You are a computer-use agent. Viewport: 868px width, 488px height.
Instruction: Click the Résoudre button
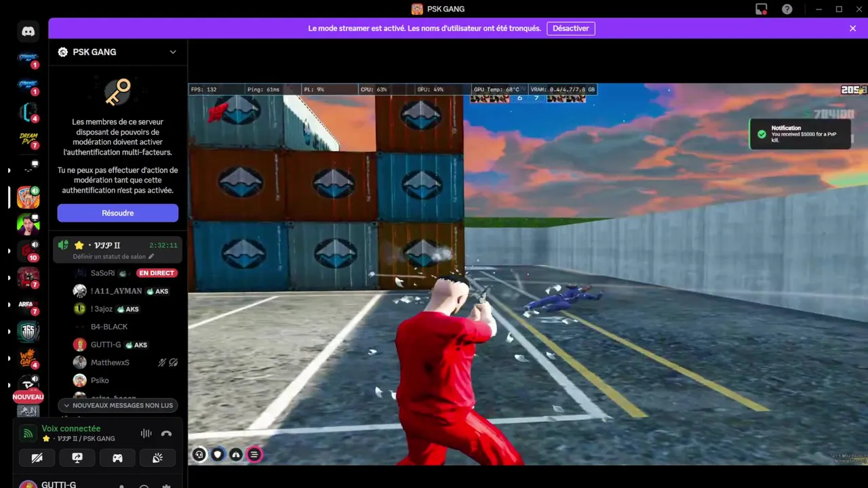pyautogui.click(x=118, y=213)
